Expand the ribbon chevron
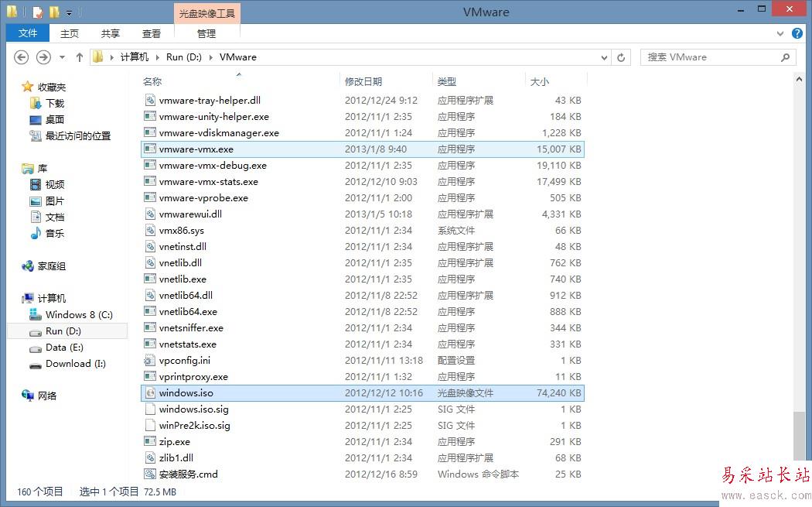Viewport: 812px width, 507px height. tap(780, 34)
